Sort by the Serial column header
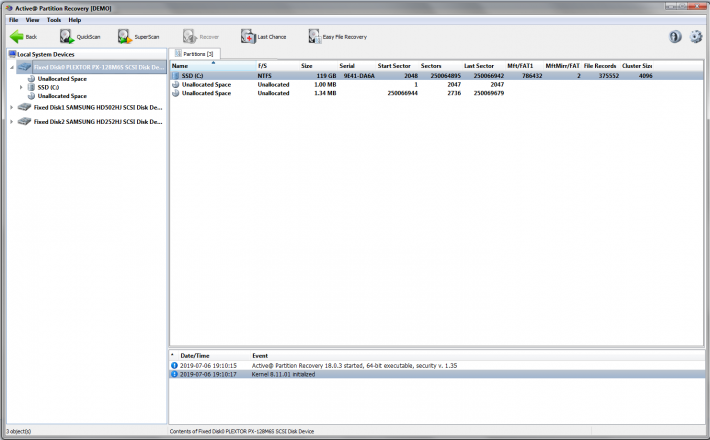 click(x=357, y=66)
